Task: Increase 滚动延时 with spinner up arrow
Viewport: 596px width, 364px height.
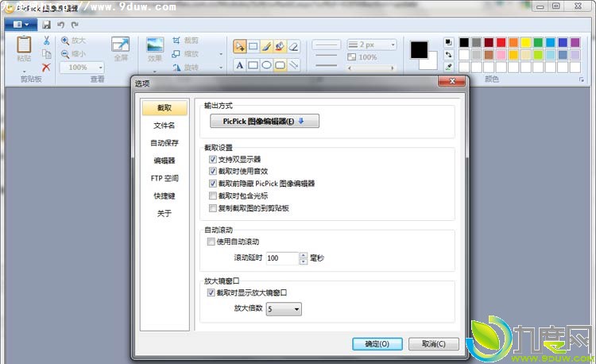Action: coord(304,255)
